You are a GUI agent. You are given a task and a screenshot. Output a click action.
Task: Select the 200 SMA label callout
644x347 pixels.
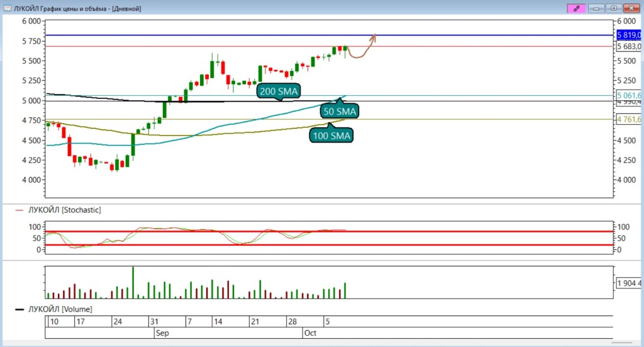tap(279, 91)
